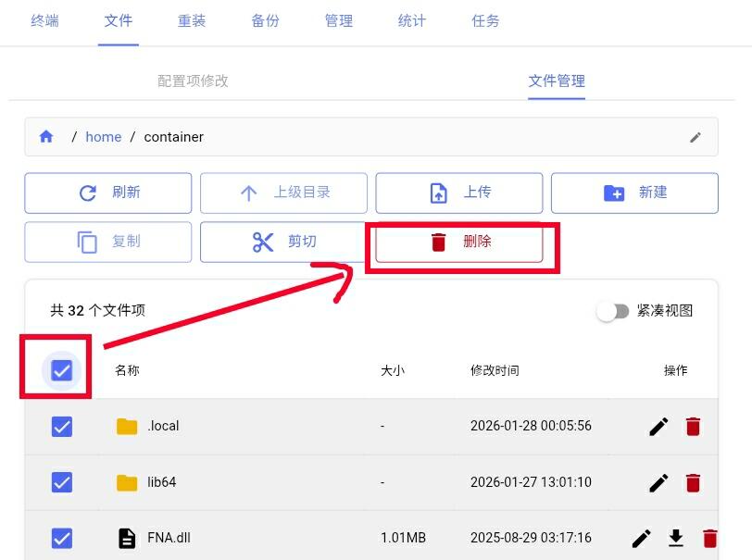Click the 共 32 个文件项 count label
This screenshot has width=752, height=560.
click(x=97, y=311)
